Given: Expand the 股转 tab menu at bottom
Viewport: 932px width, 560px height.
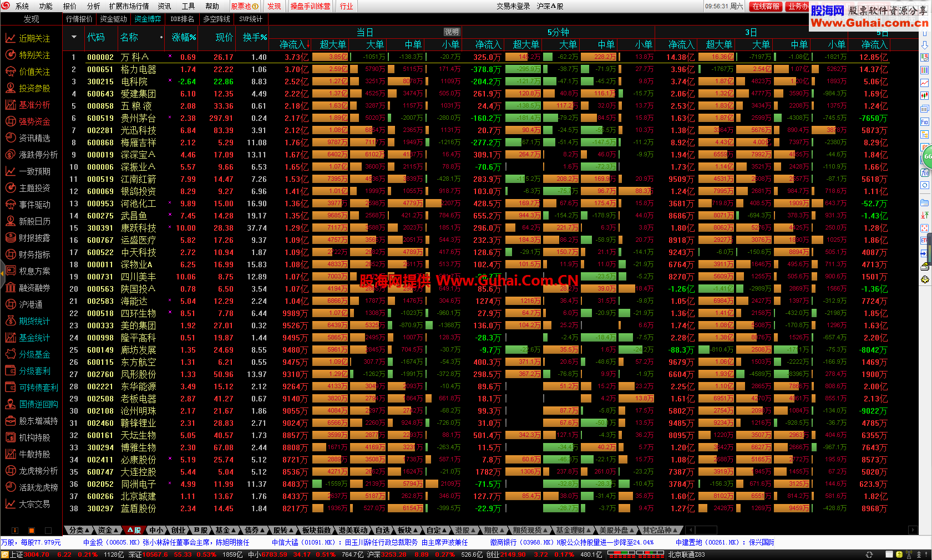Looking at the screenshot, I should coord(283,531).
